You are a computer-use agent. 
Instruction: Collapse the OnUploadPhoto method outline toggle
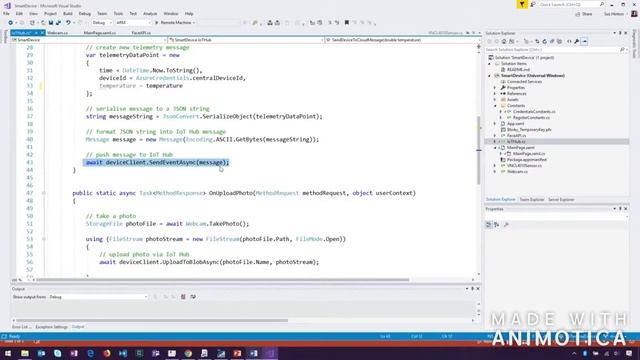pyautogui.click(x=44, y=193)
